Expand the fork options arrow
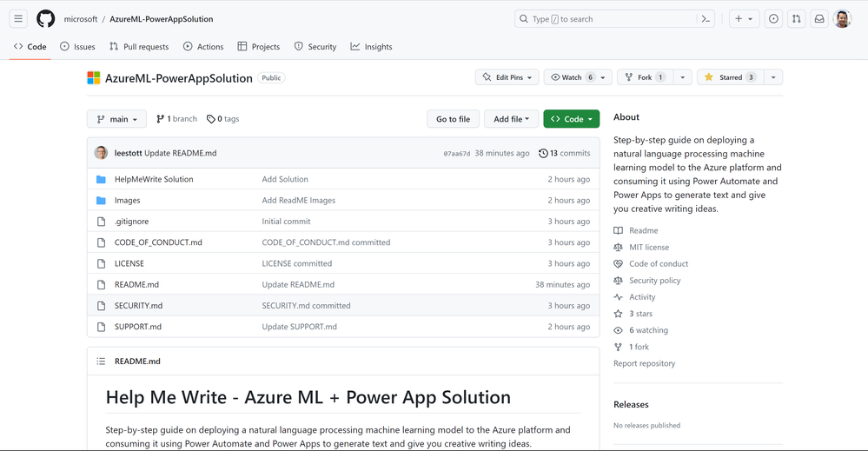The height and width of the screenshot is (451, 868). click(683, 77)
